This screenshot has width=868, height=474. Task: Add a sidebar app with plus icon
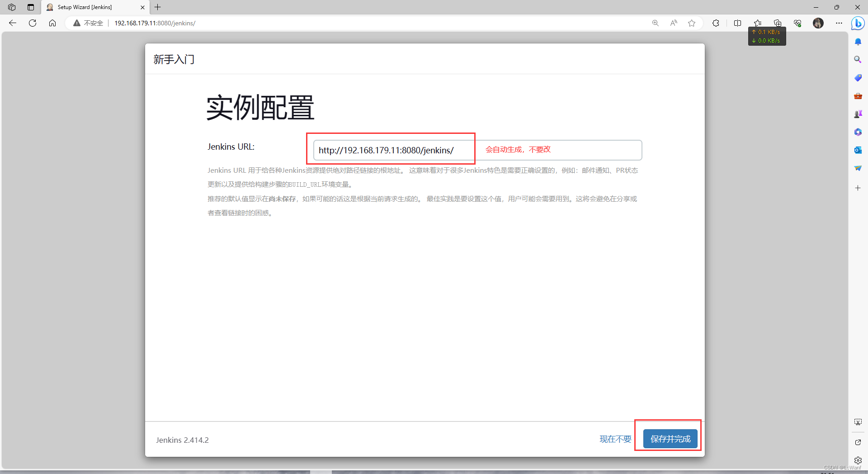858,188
